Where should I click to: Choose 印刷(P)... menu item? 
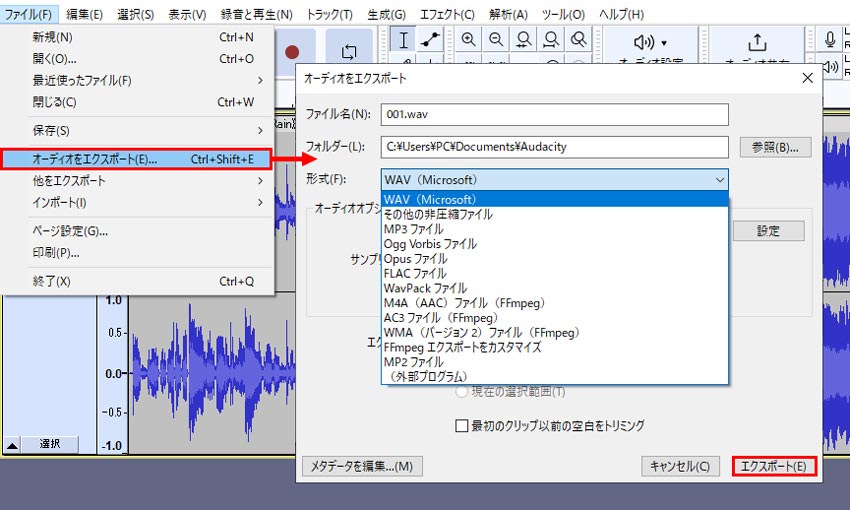tap(137, 253)
